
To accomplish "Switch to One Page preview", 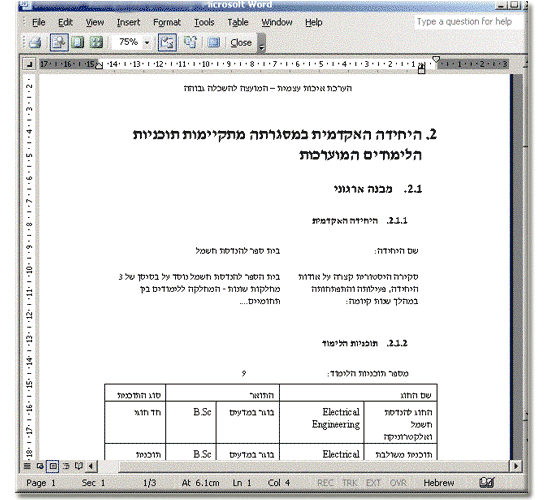I will point(77,42).
